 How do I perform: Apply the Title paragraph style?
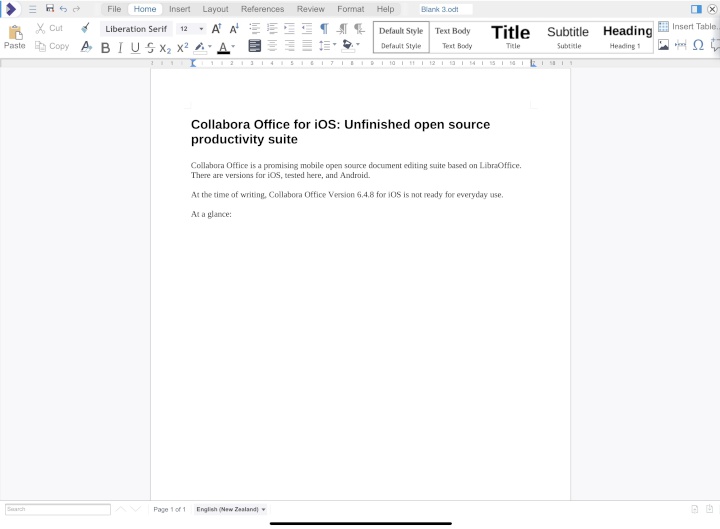pyautogui.click(x=512, y=37)
